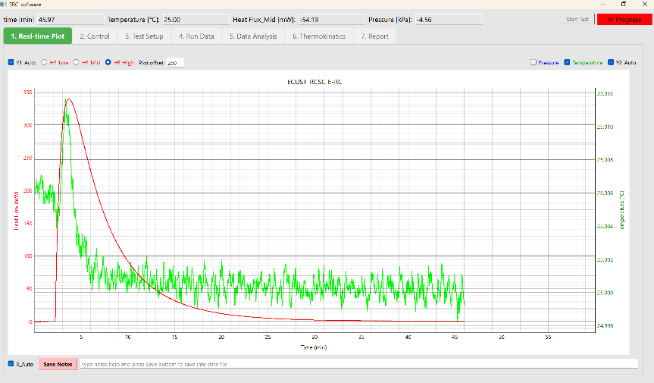Click the Temperature (°C) value field
The height and width of the screenshot is (383, 654).
pos(196,20)
